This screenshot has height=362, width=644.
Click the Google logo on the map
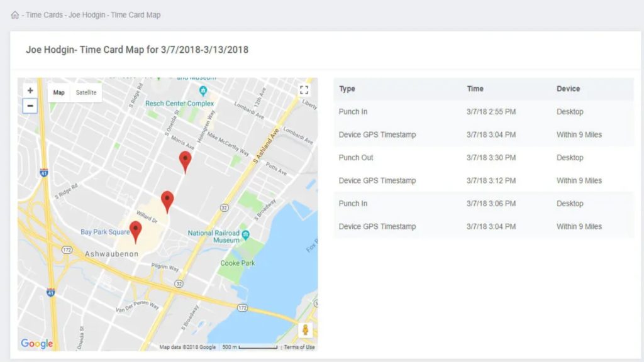tap(36, 344)
